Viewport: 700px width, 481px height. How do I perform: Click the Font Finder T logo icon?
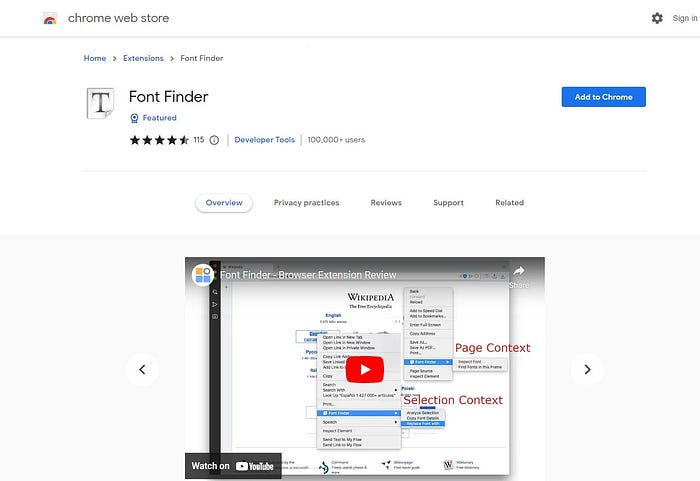pos(100,103)
